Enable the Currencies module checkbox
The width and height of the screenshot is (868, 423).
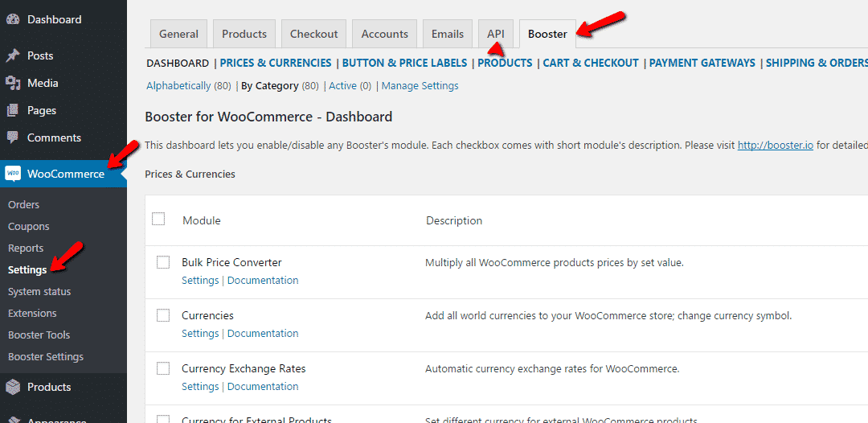[x=162, y=315]
